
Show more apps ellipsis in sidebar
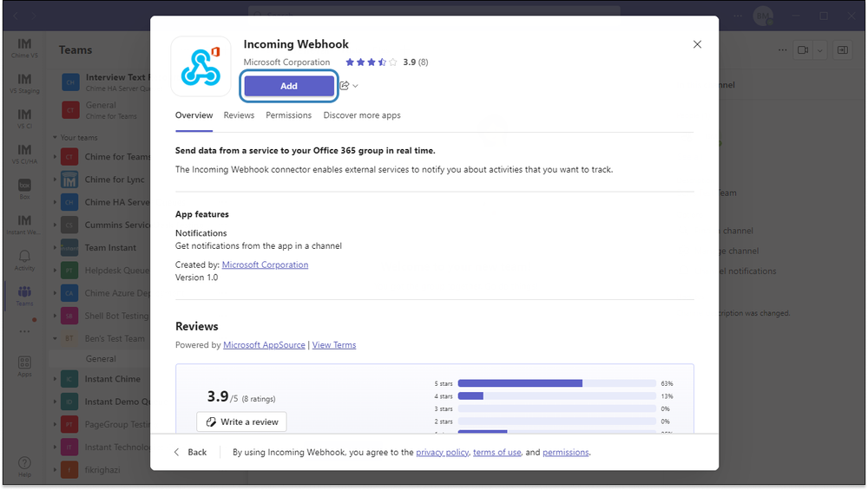click(x=24, y=332)
